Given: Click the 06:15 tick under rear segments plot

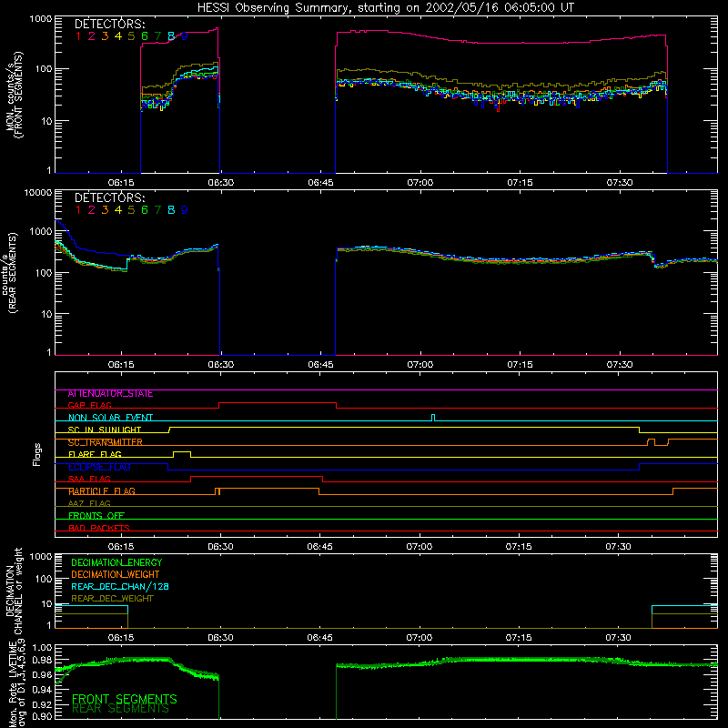Looking at the screenshot, I should tap(121, 365).
